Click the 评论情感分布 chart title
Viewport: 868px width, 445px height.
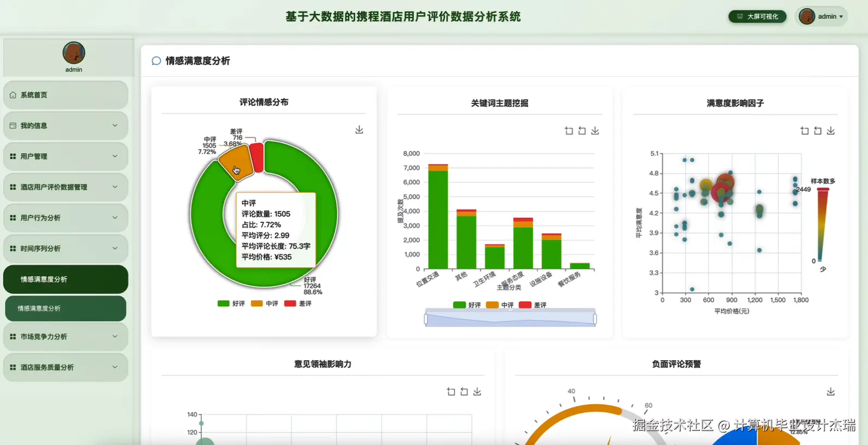264,102
